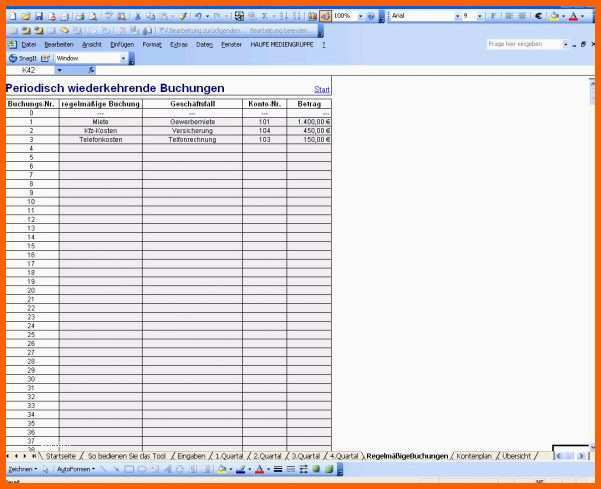
Task: Click the Dash Style icon in drawing toolbar
Action: [x=291, y=469]
